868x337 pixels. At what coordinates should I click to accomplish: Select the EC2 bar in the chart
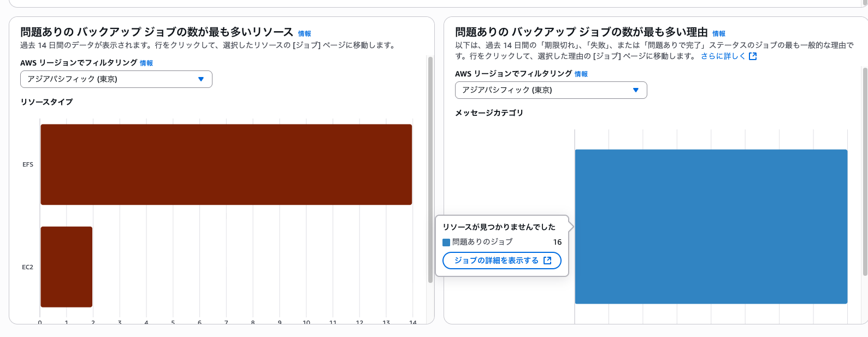click(67, 267)
